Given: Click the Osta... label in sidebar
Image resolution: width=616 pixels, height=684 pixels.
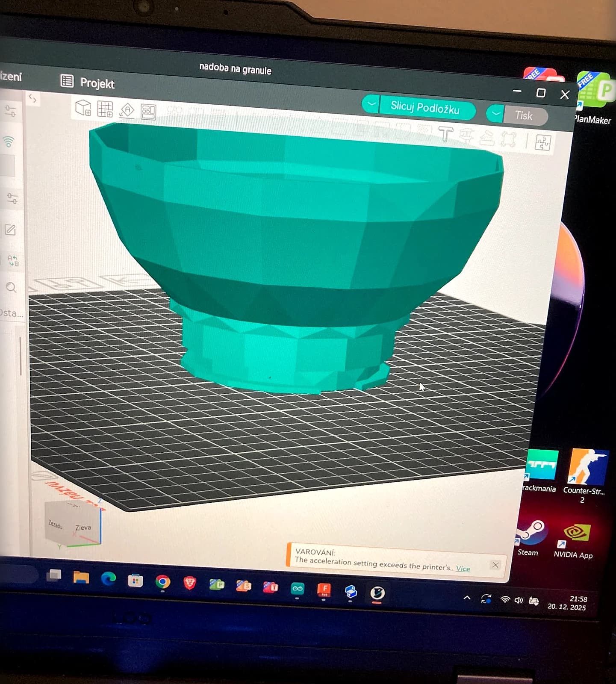Looking at the screenshot, I should 12,313.
